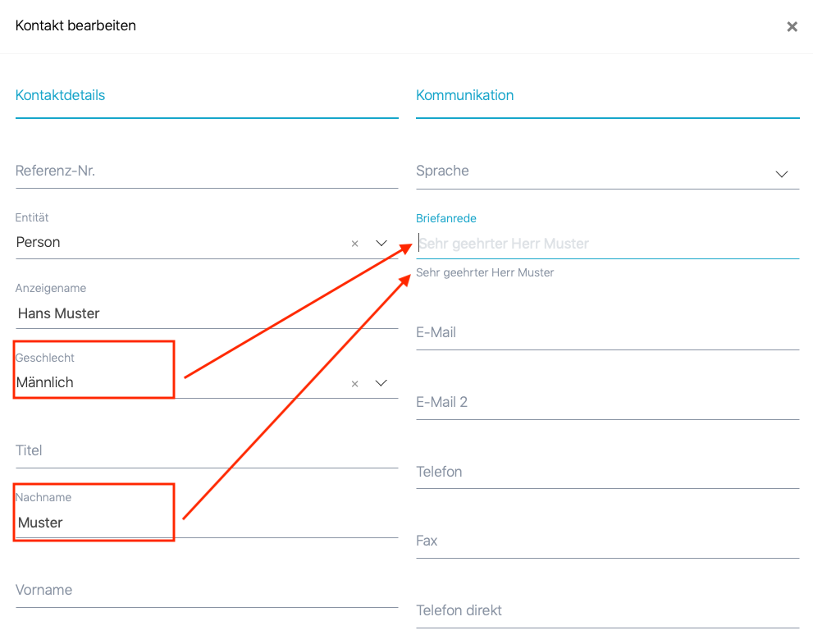Click the Telefon input field
The height and width of the screenshot is (644, 813).
coord(607,473)
